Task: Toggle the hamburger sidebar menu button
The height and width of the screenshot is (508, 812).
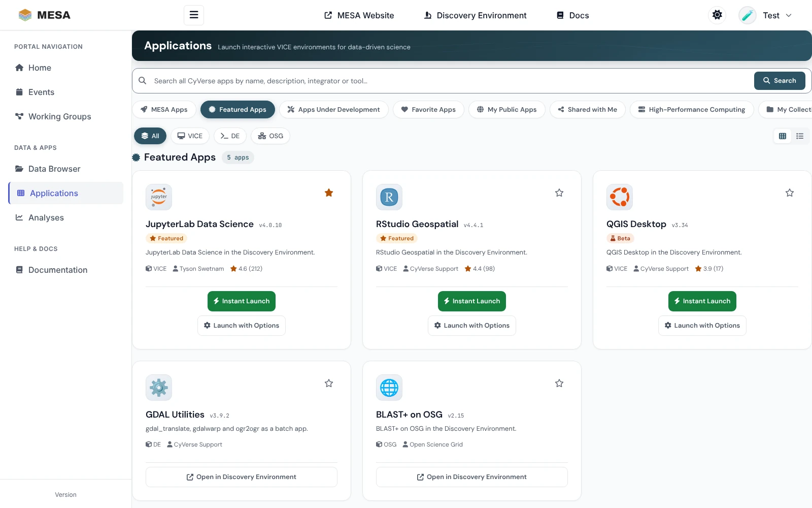Action: 194,15
